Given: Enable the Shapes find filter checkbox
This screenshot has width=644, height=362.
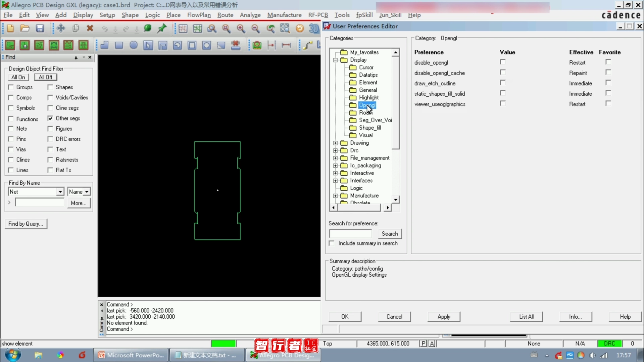Looking at the screenshot, I should (50, 87).
